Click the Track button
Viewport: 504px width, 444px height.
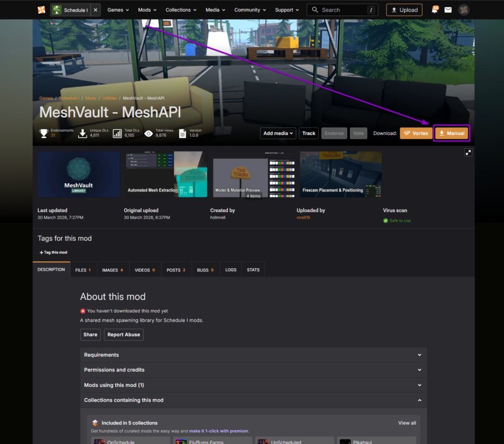pyautogui.click(x=309, y=133)
